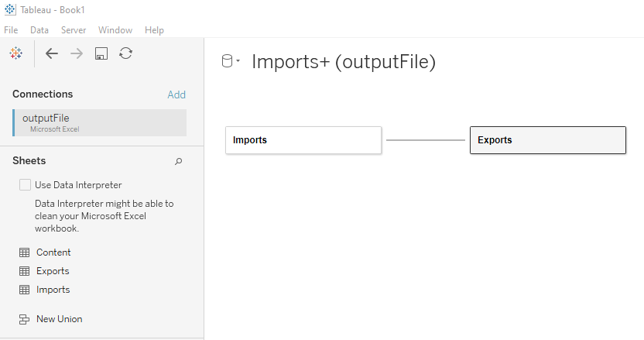Click the relationship line between tables
Screen dimensions: 644x340
(426, 140)
